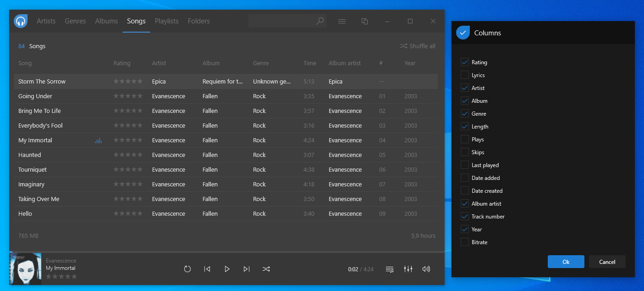Enable the Lyrics column checkbox
Image resolution: width=644 pixels, height=291 pixels.
[x=464, y=75]
